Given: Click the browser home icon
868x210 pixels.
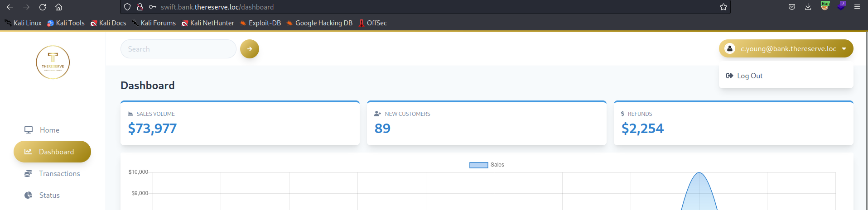Looking at the screenshot, I should click(58, 7).
